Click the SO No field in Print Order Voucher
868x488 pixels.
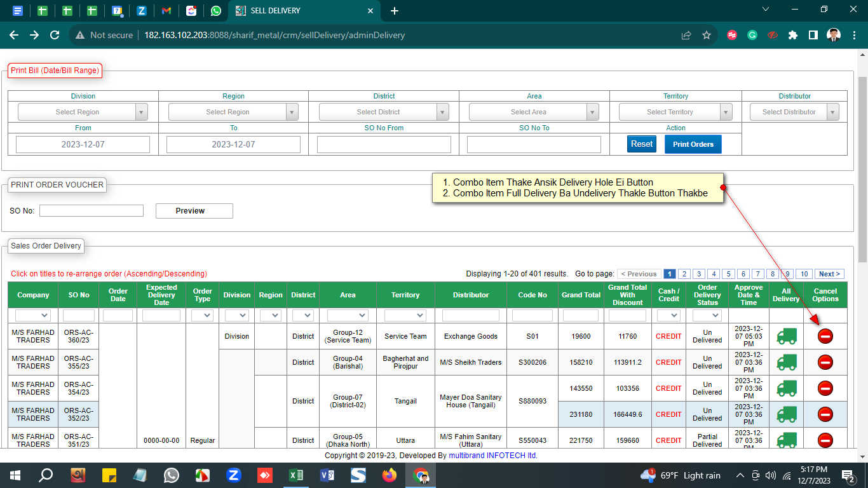tap(92, 210)
